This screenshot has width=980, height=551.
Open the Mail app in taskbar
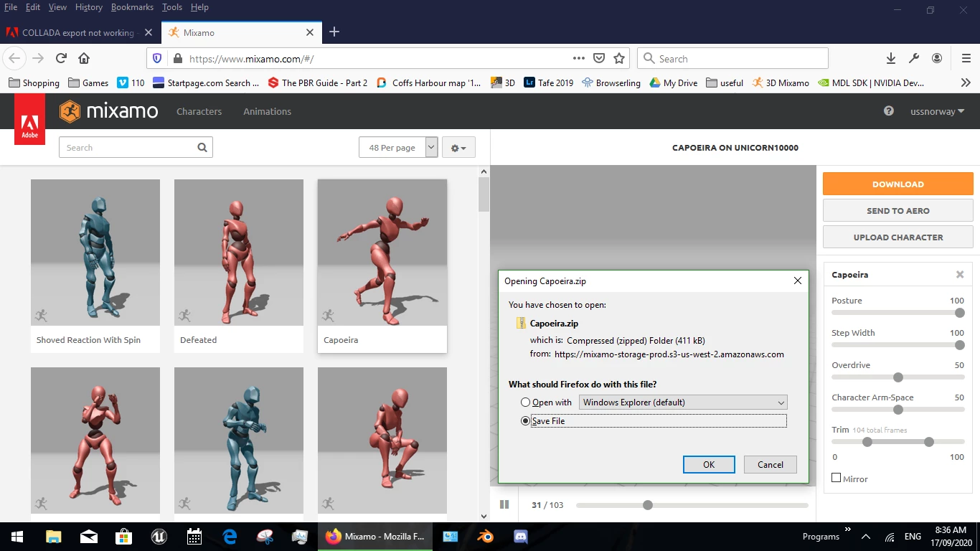(88, 536)
